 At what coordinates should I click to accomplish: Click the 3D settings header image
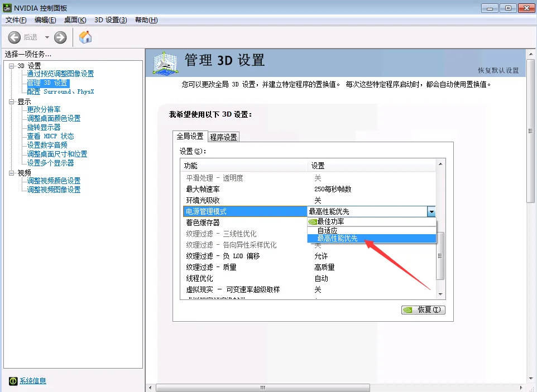click(x=165, y=63)
